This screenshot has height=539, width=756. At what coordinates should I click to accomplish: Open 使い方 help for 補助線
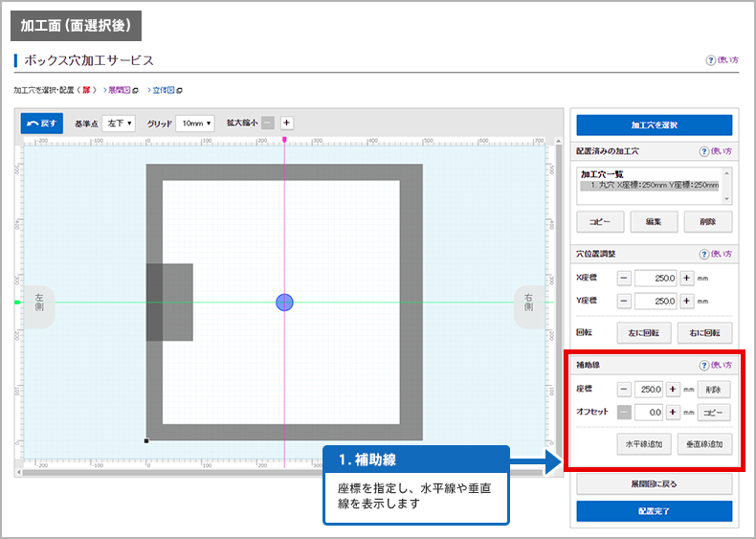pos(715,366)
